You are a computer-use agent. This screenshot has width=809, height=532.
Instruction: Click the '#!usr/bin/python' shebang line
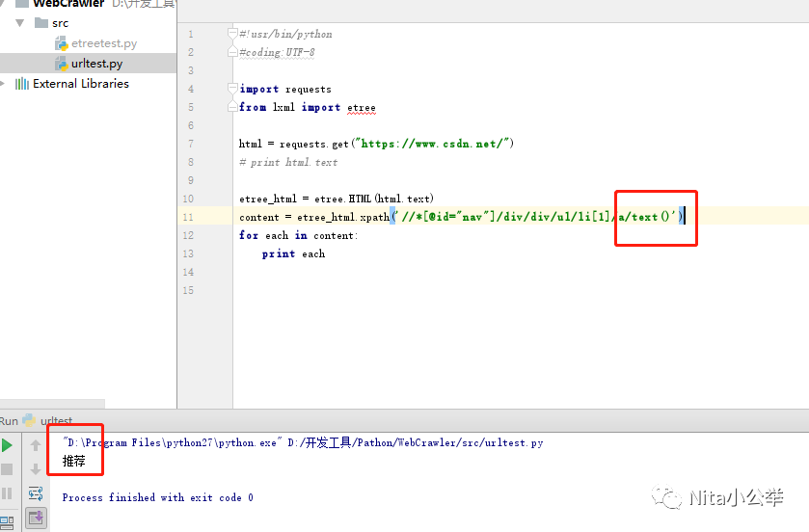tap(285, 34)
